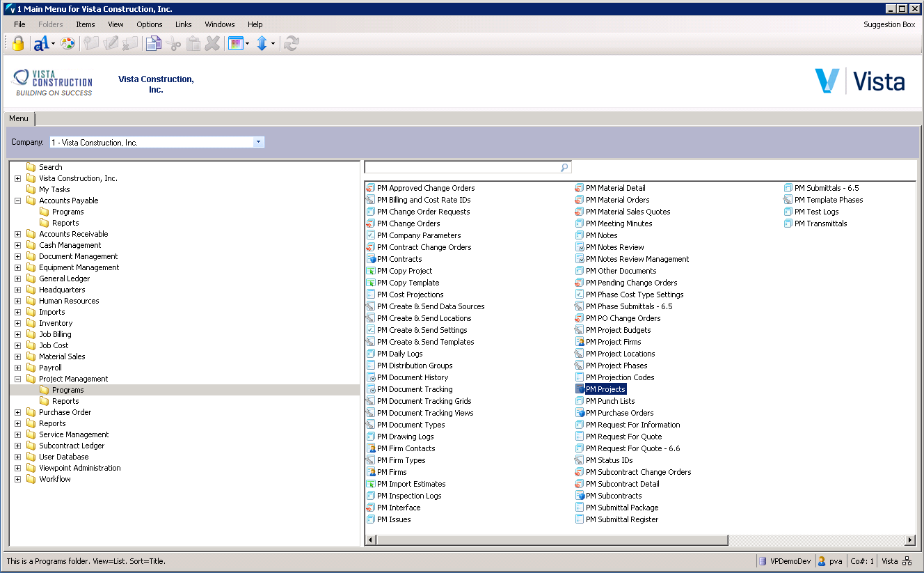Expand the Viewpoint Administration folder

pos(17,468)
